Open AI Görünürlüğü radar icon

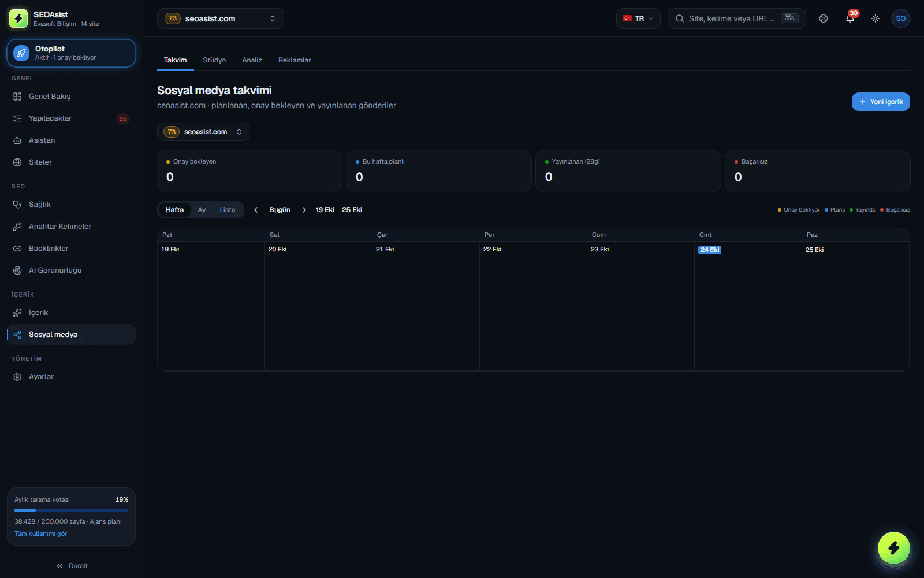(17, 271)
